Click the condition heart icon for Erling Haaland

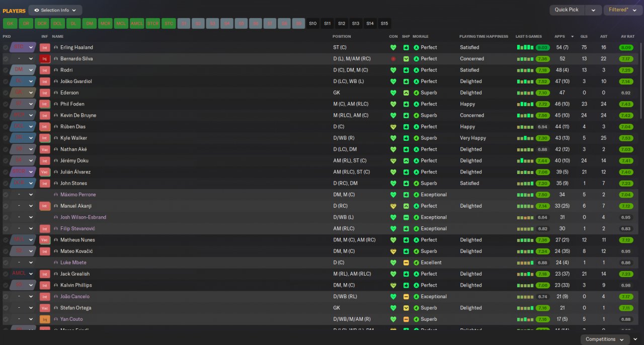[x=393, y=48]
